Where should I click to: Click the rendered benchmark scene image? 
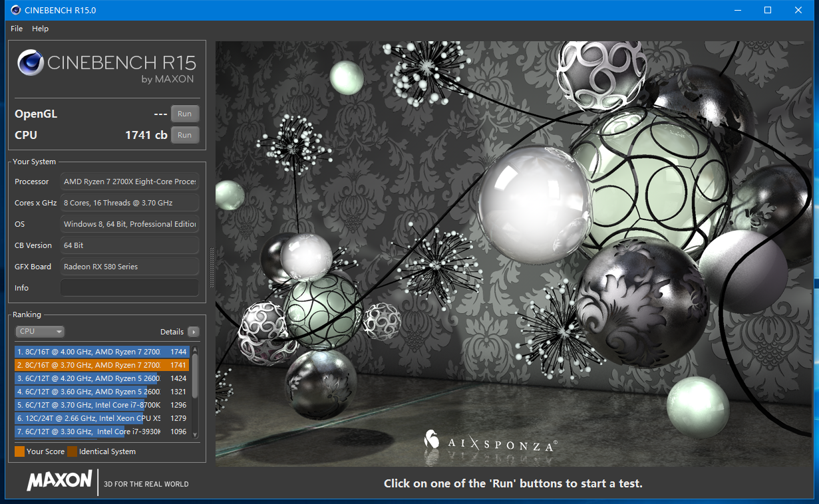tap(514, 253)
